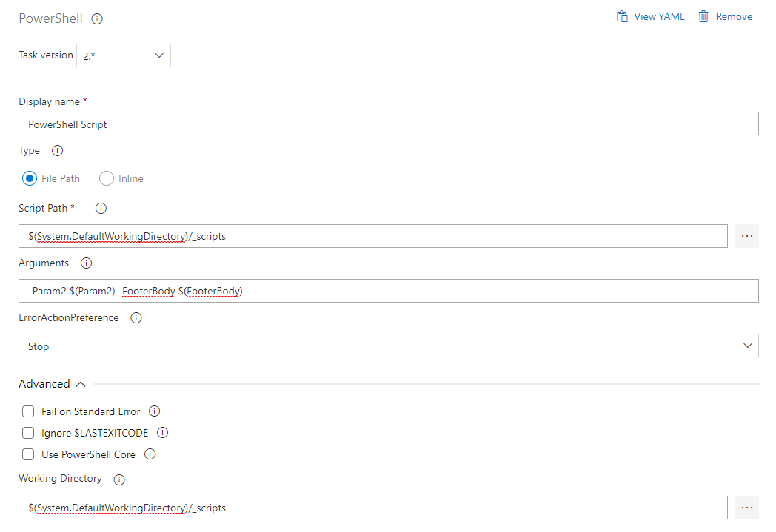Show info for Use PowerShell Core
This screenshot has width=776, height=532.
pyautogui.click(x=150, y=454)
